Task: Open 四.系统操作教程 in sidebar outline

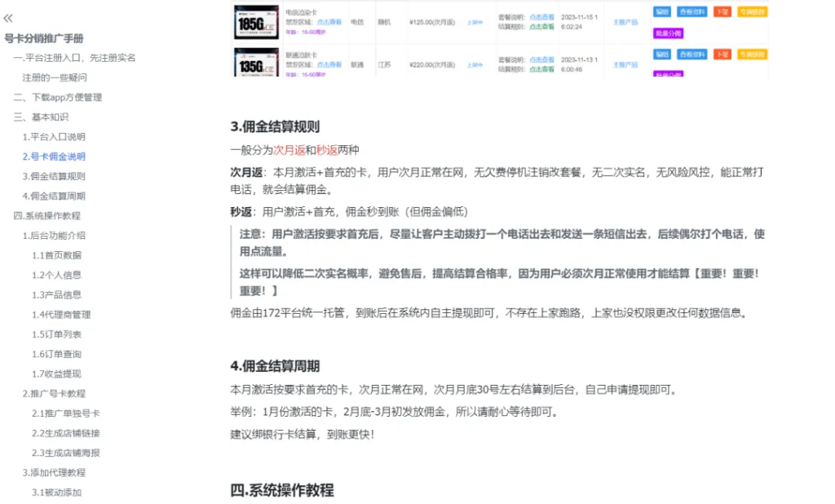Action: pyautogui.click(x=46, y=215)
